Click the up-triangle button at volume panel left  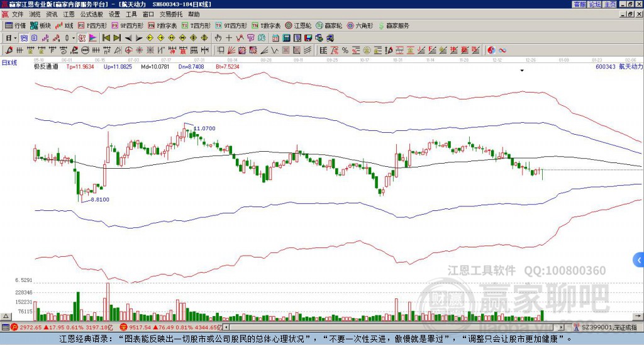(x=6, y=316)
